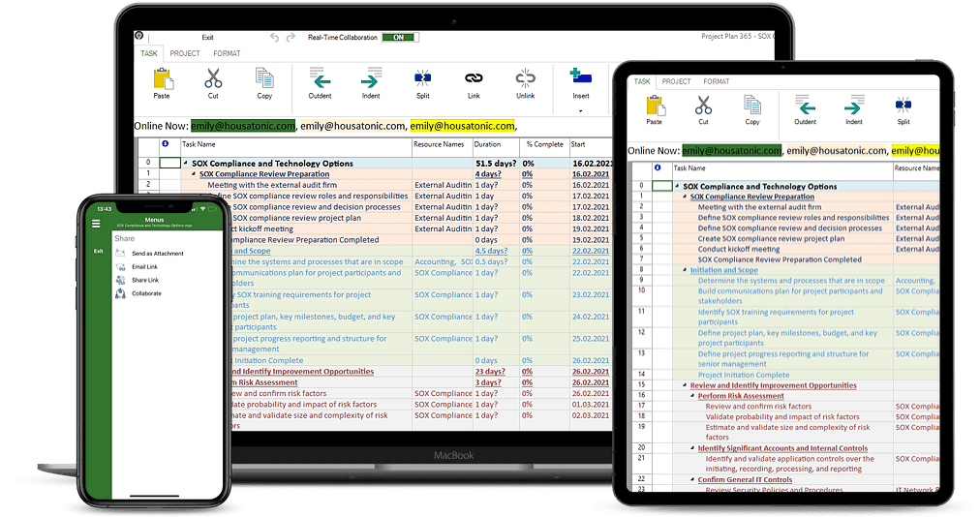
Task: Tap 'Review and confirm risk factors' on iPad
Action: point(759,407)
